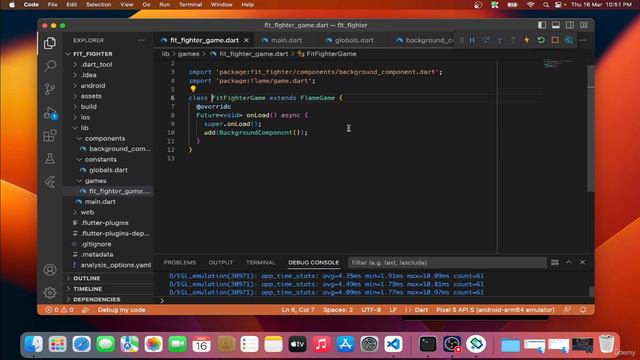
Task: Toggle the bottom Panel layout
Action: (556, 25)
